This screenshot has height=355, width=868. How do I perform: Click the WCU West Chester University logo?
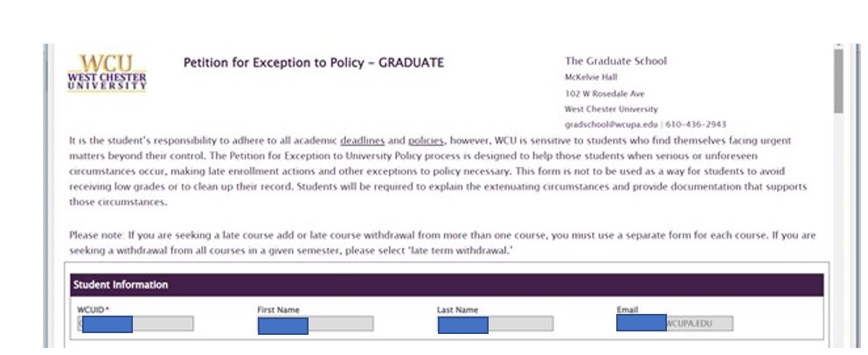[108, 71]
